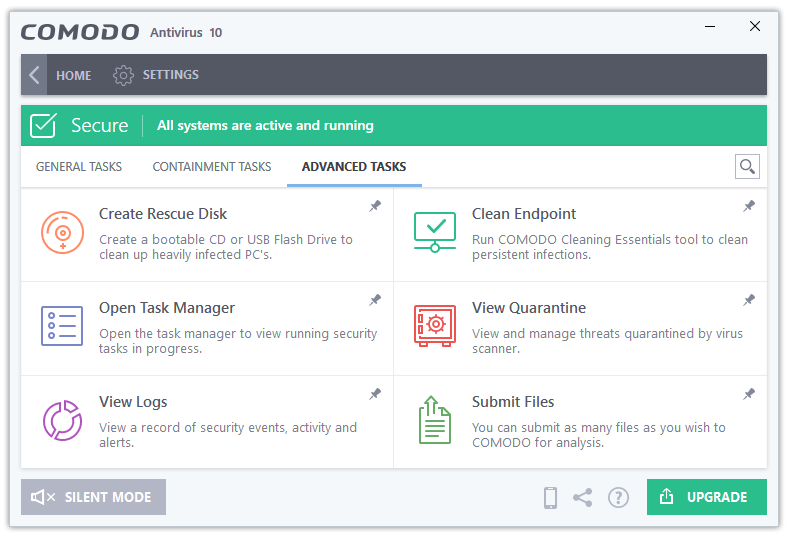
Task: Open the help question mark icon
Action: 618,498
